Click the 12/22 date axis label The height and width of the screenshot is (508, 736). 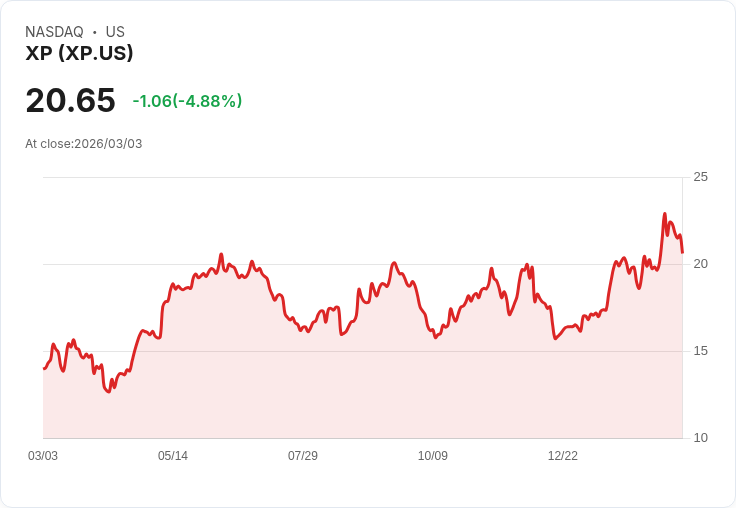tap(563, 456)
